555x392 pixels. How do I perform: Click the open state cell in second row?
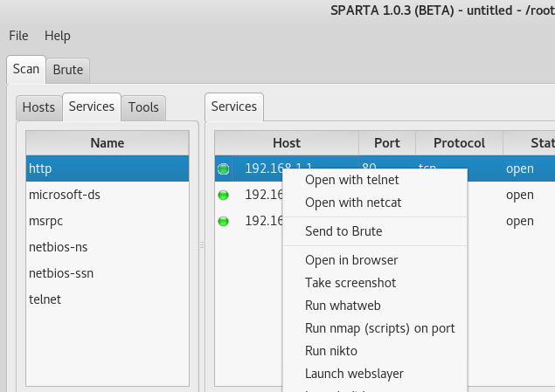pyautogui.click(x=529, y=195)
